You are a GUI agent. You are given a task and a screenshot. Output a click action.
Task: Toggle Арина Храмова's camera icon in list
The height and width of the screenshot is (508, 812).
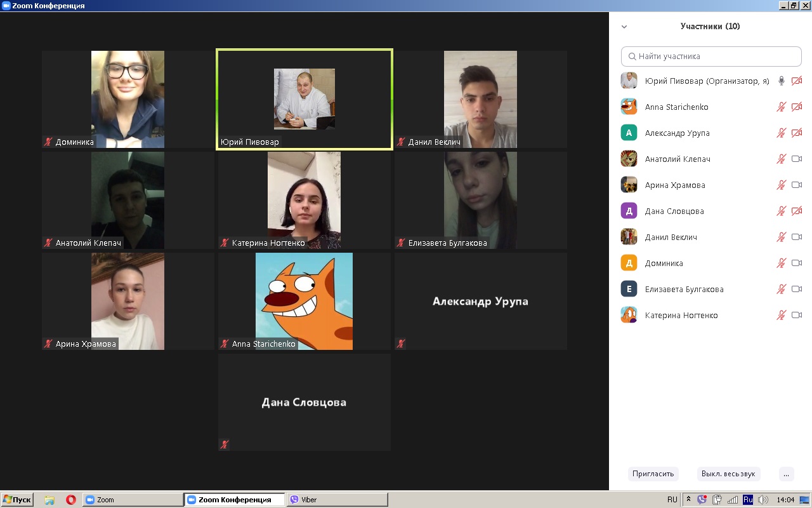click(797, 185)
